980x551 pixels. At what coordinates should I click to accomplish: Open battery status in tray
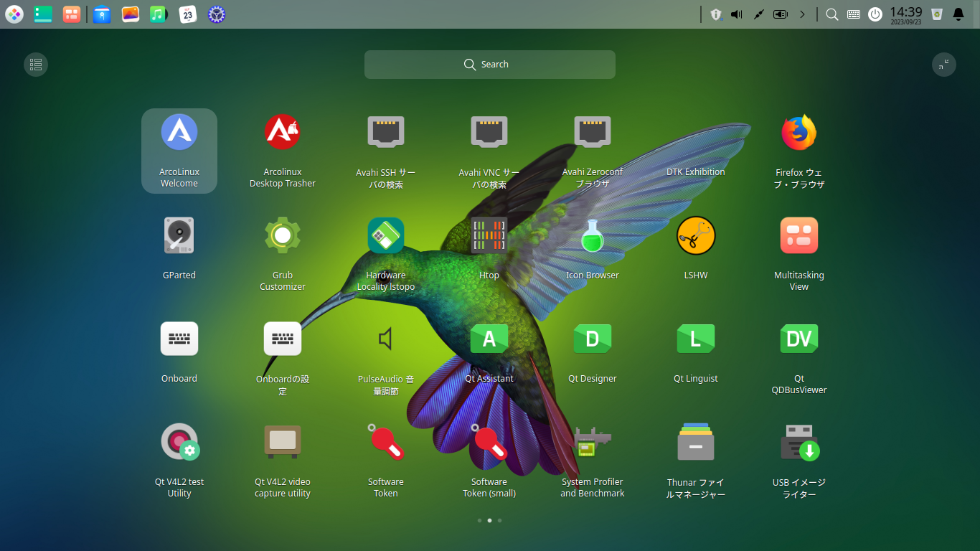click(781, 14)
